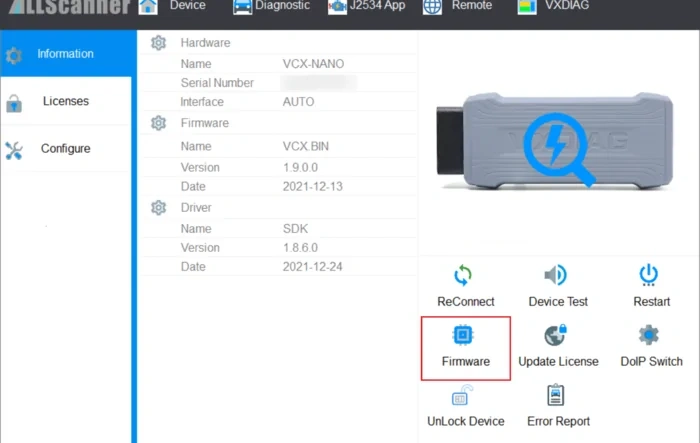Image resolution: width=700 pixels, height=443 pixels.
Task: Select firmware date 2021-12-13
Action: click(x=312, y=186)
